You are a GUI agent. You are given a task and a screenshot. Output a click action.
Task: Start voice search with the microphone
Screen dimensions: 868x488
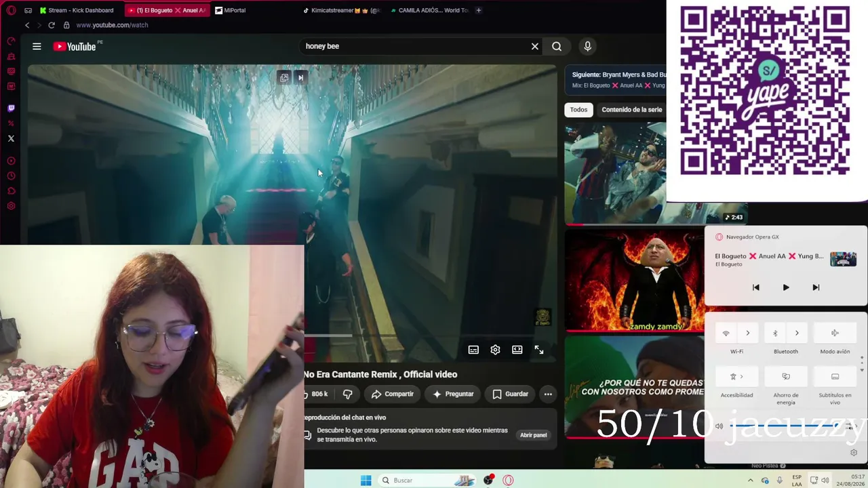pyautogui.click(x=587, y=46)
